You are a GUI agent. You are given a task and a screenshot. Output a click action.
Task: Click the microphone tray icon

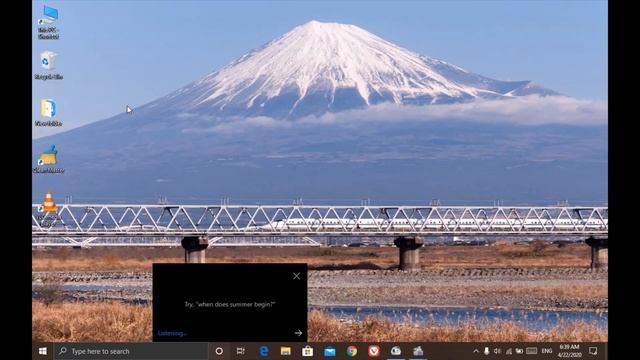[x=487, y=351]
